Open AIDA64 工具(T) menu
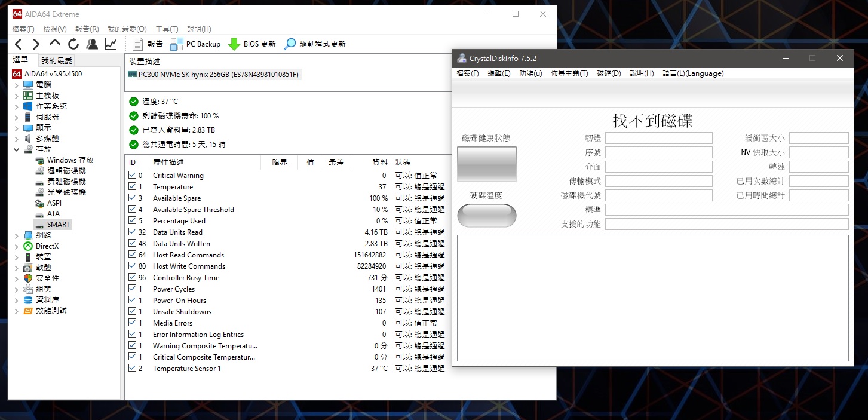The height and width of the screenshot is (420, 868). [x=167, y=29]
